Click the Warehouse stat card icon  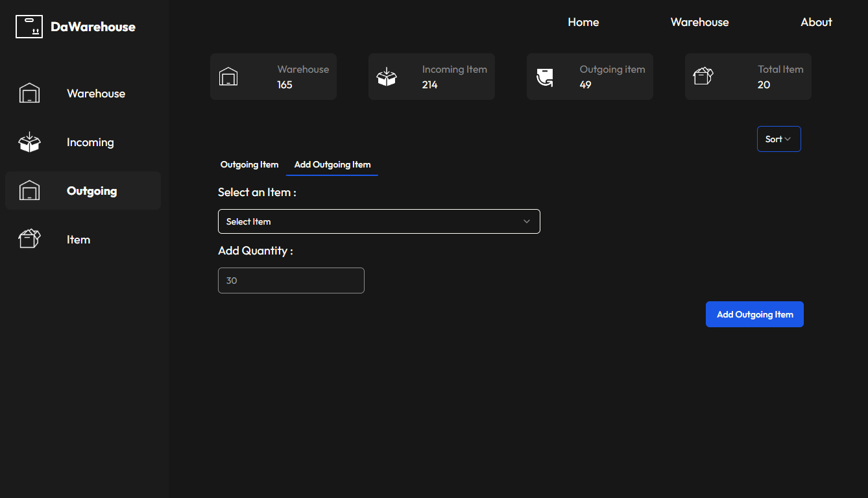point(228,77)
